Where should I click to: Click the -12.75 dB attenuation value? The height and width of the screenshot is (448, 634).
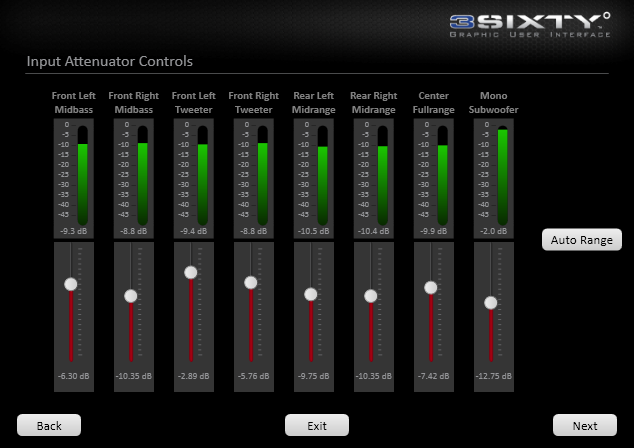coord(494,376)
